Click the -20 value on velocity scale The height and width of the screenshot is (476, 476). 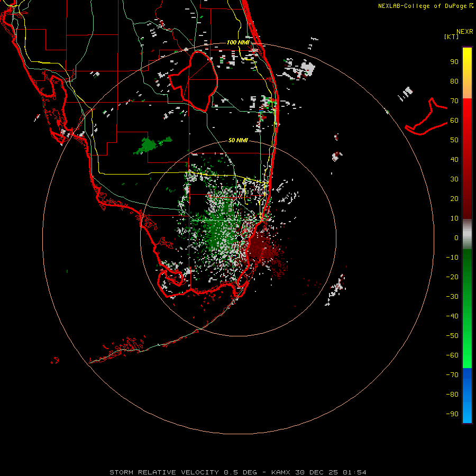[452, 277]
